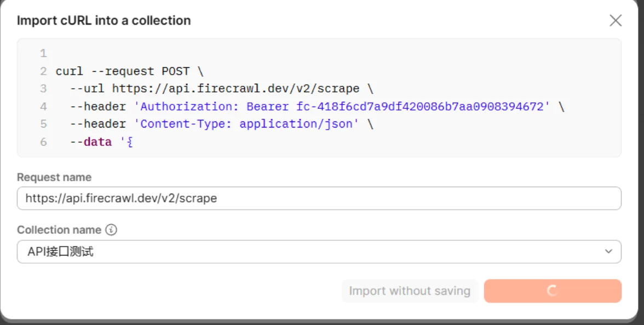Click the curl --request POST line
644x325 pixels.
130,71
